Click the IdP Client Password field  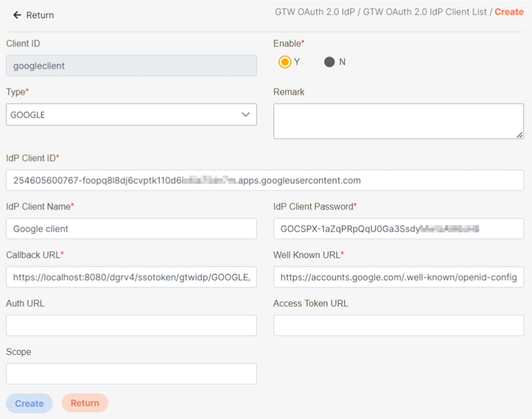click(398, 229)
